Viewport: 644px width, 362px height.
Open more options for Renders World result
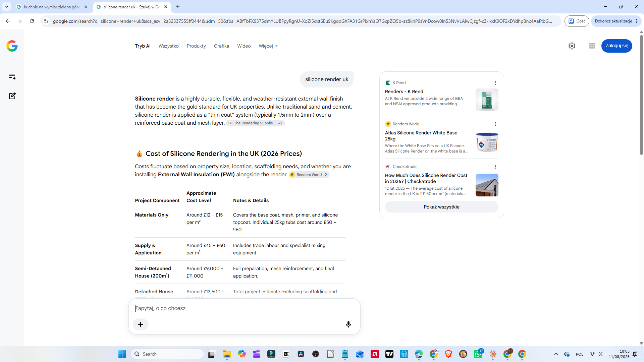(x=495, y=124)
